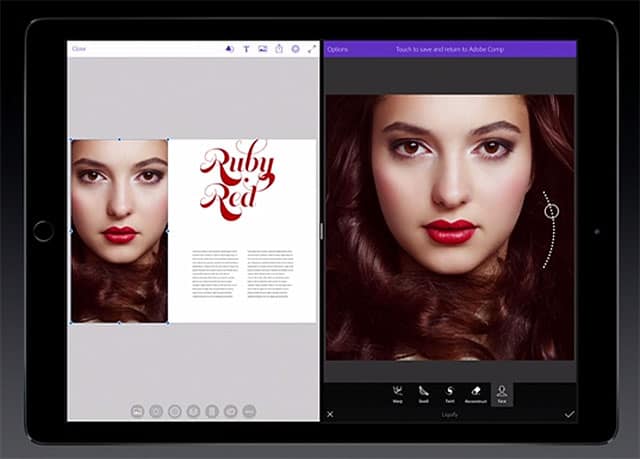Select the Reconstruct tool
The height and width of the screenshot is (459, 640).
476,394
